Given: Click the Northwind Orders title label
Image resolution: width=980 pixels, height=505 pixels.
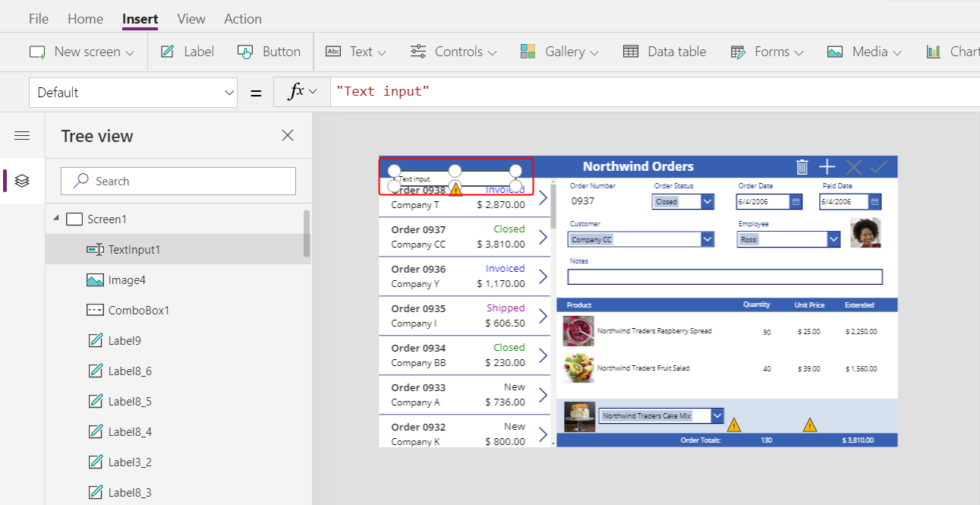Looking at the screenshot, I should (x=638, y=166).
